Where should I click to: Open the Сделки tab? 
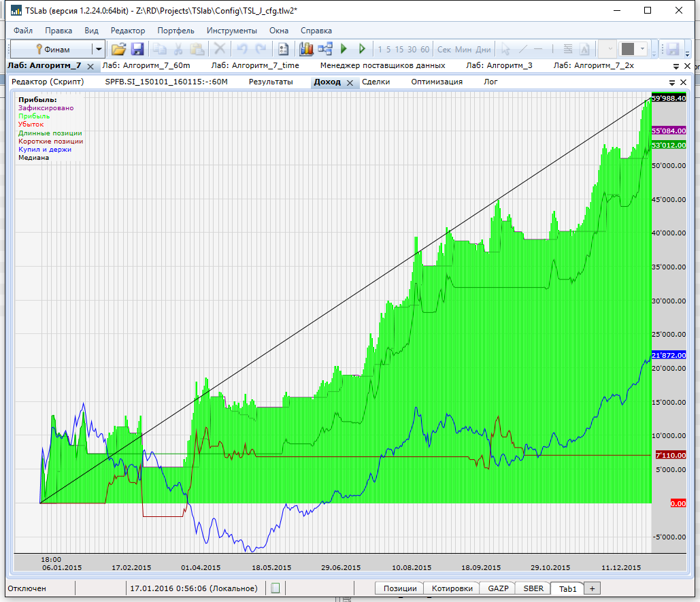(376, 82)
